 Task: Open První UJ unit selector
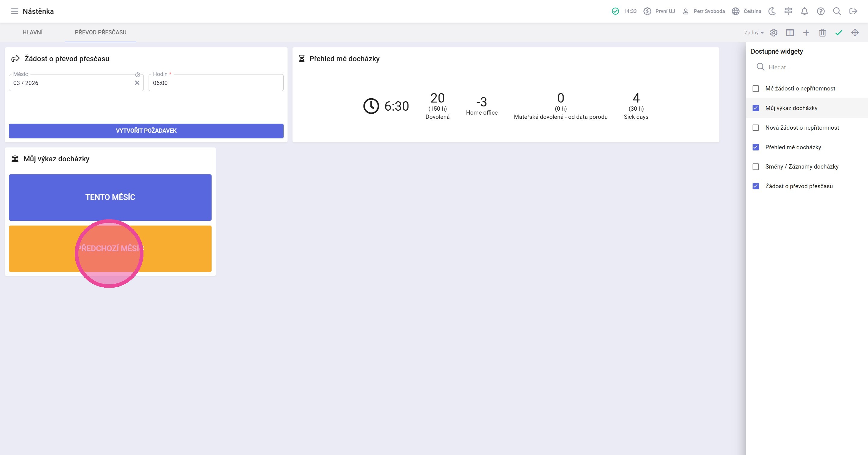coord(659,11)
